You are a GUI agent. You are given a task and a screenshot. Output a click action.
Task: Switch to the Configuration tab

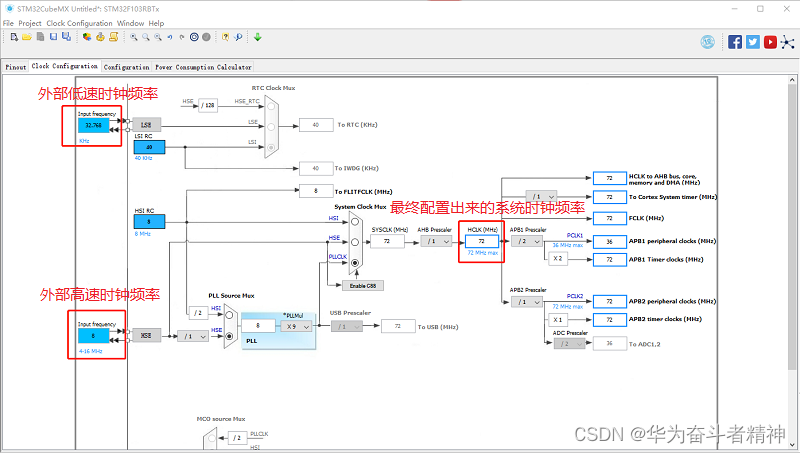tap(127, 67)
